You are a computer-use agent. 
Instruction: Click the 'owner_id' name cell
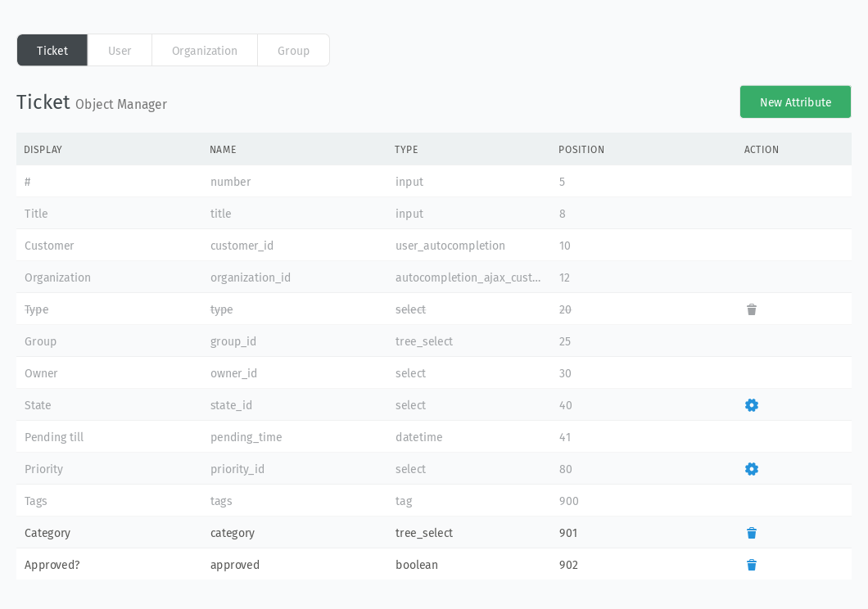point(233,373)
